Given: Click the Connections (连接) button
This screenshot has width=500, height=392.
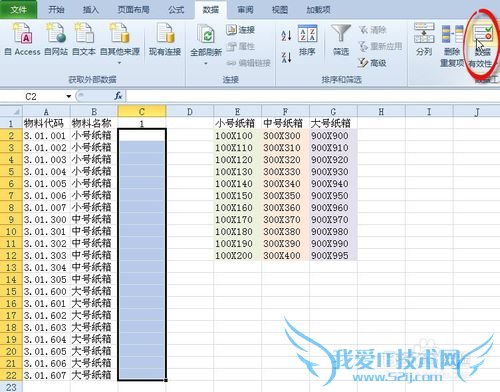Looking at the screenshot, I should 240,30.
